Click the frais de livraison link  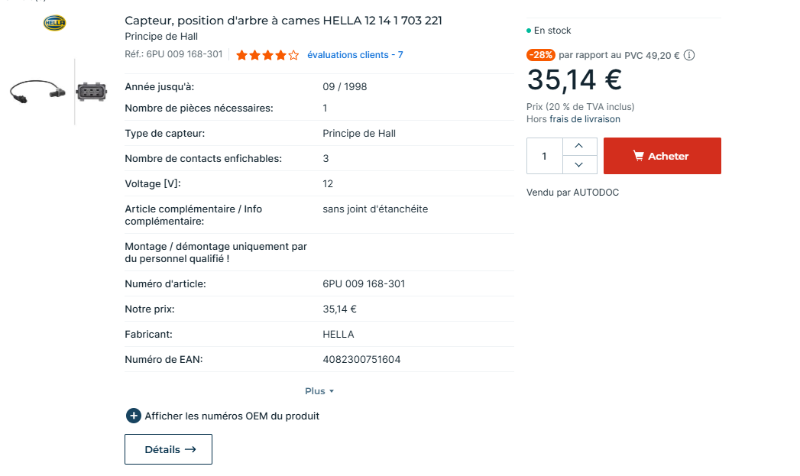click(x=585, y=119)
